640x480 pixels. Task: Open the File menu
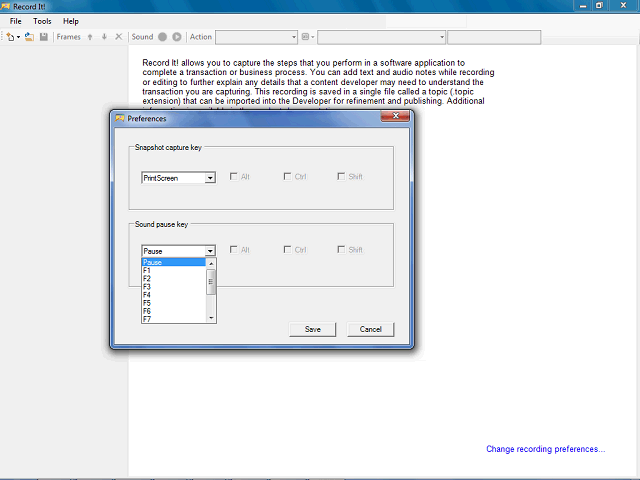click(16, 21)
